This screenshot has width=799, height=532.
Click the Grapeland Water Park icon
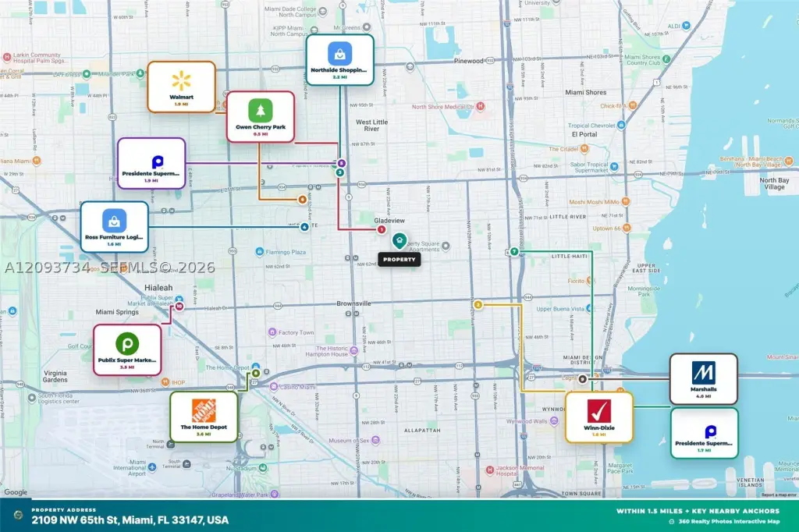275,494
